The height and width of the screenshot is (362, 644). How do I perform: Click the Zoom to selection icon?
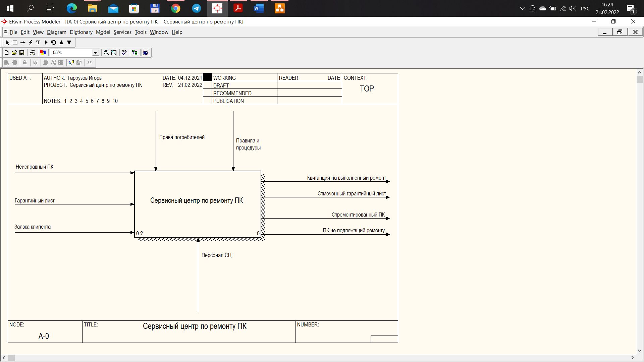pos(114,53)
